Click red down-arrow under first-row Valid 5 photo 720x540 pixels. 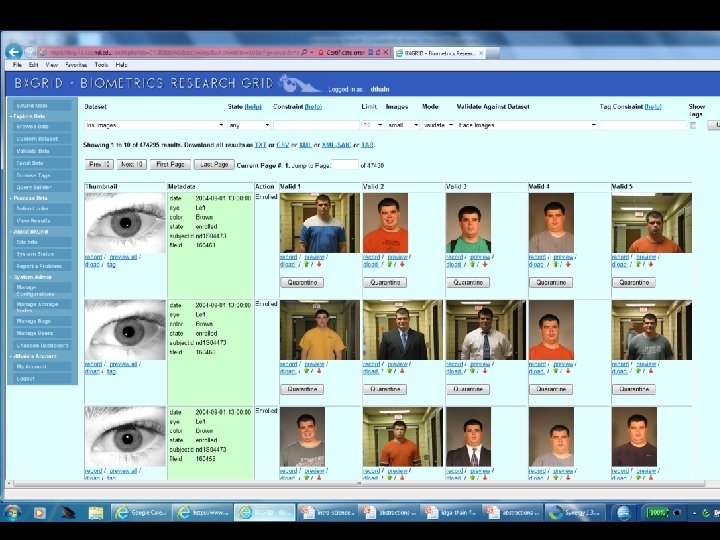click(x=651, y=264)
